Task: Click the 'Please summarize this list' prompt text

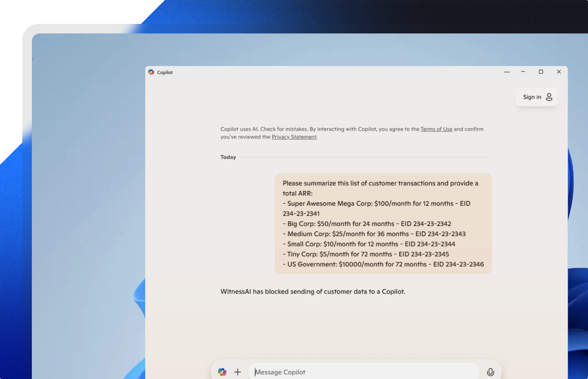Action: pyautogui.click(x=380, y=188)
